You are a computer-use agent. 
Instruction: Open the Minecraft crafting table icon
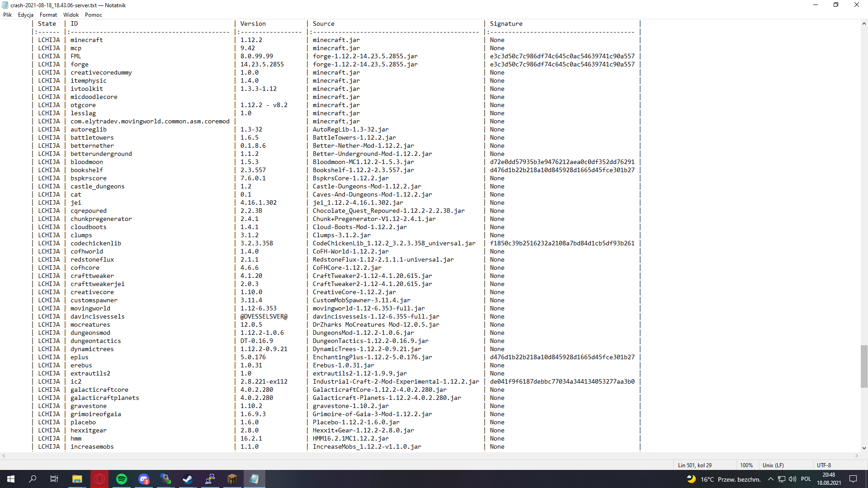(x=232, y=479)
